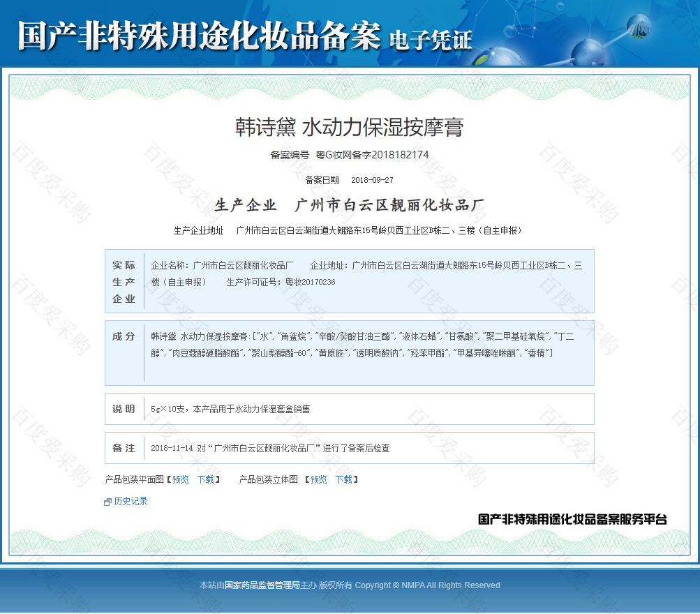Screen dimensions: 700x614
Task: Preview the 产品包装立体图 image
Action: [x=318, y=479]
